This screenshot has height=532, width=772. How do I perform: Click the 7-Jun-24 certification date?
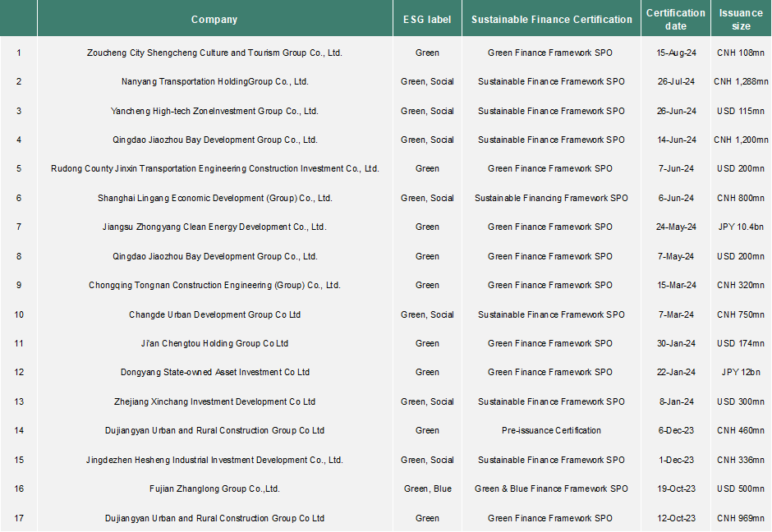coord(676,169)
